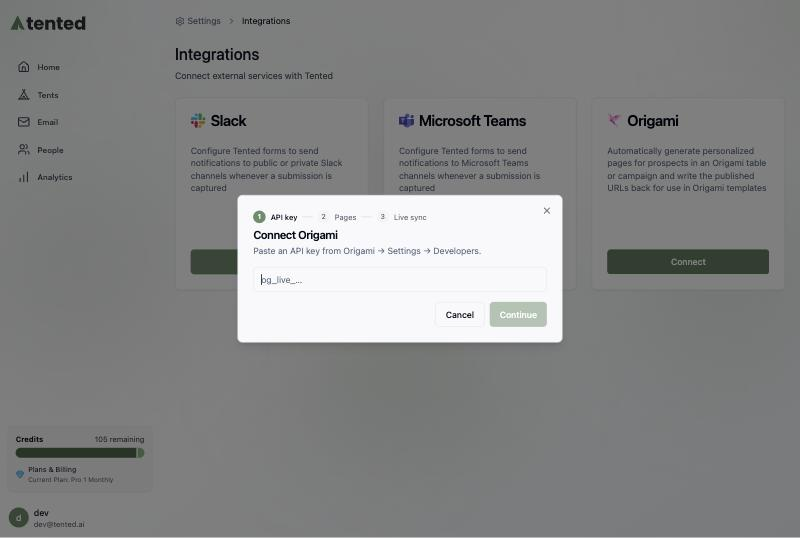Open Analytics from the sidebar
Screen dimensions: 800x538
(54, 177)
